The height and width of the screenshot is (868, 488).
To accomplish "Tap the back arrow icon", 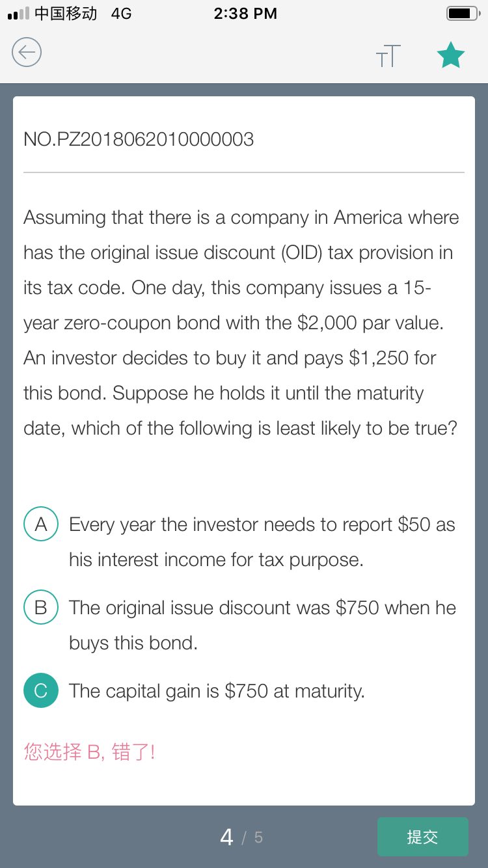I will click(27, 52).
